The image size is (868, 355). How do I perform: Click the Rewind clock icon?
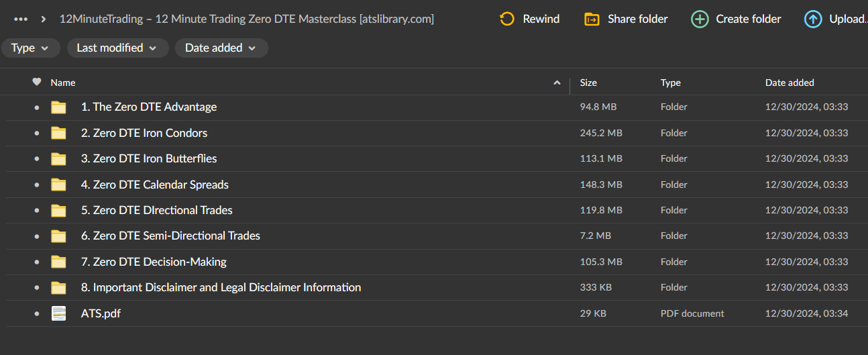pyautogui.click(x=507, y=19)
